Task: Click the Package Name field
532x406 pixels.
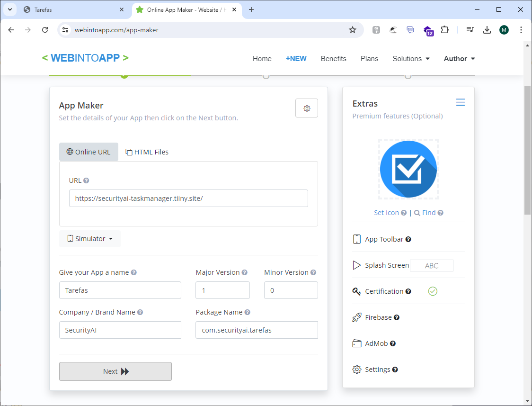Action: (x=257, y=330)
